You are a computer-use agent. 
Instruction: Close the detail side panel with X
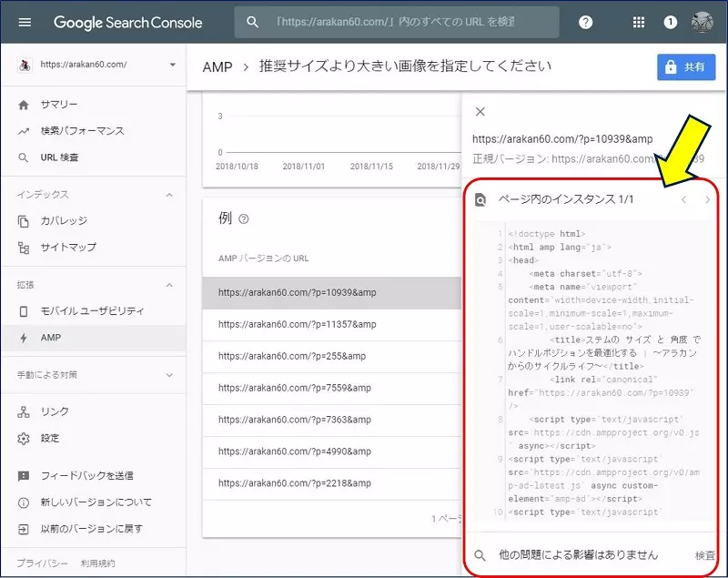point(480,111)
